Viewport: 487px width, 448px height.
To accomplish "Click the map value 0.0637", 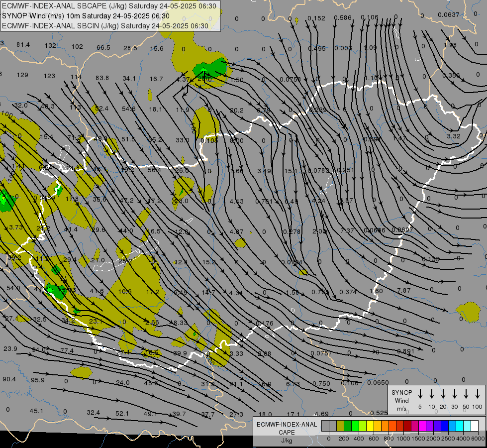I will pos(449,14).
